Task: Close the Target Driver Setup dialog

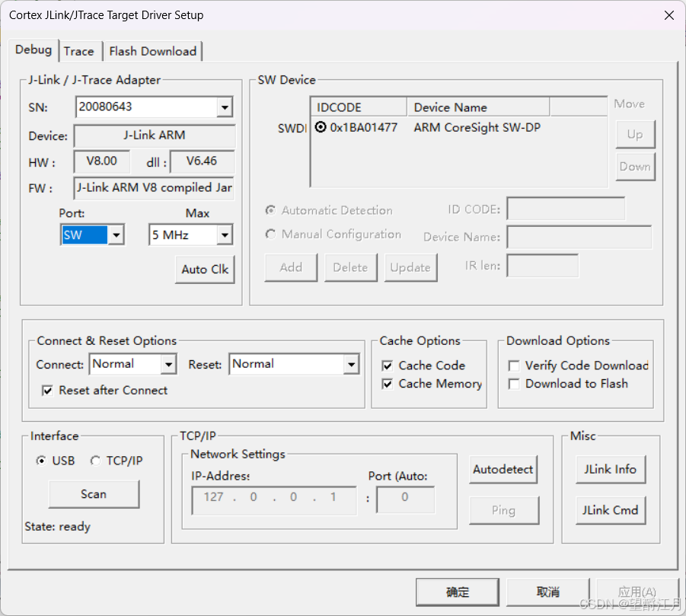Action: [x=669, y=15]
